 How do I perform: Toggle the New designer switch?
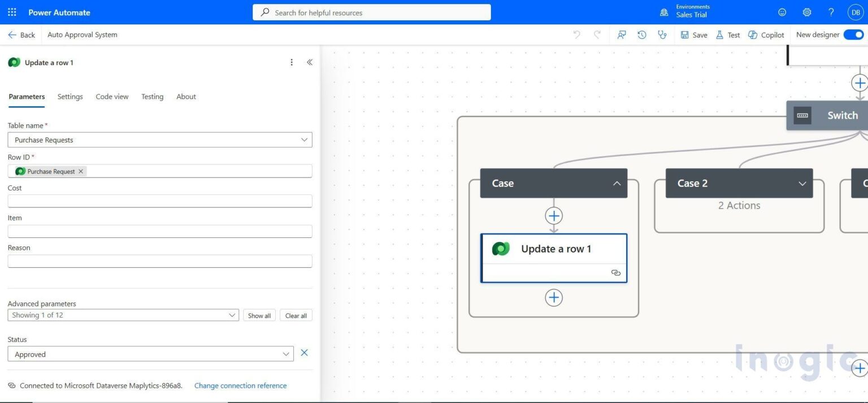(854, 34)
